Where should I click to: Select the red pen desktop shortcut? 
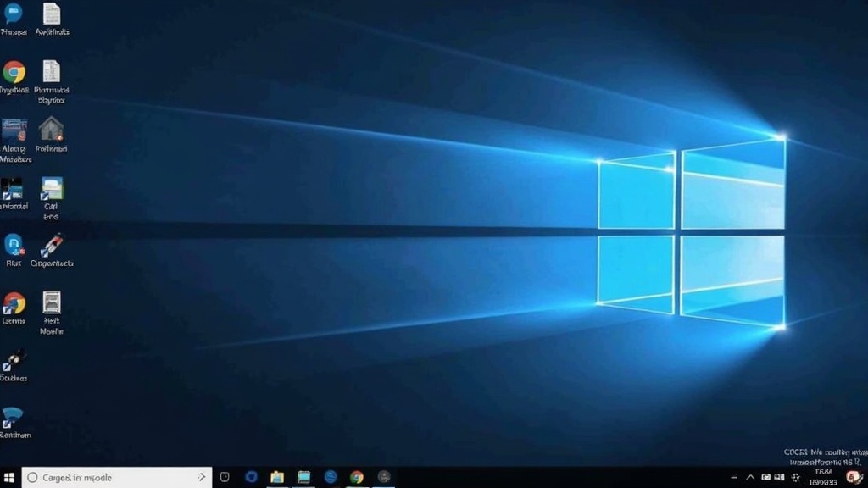52,245
